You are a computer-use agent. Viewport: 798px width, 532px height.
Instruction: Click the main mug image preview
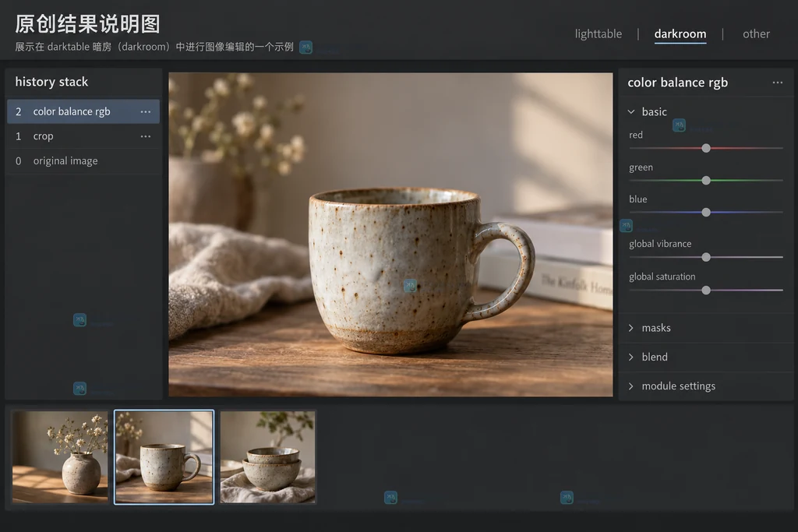[391, 234]
